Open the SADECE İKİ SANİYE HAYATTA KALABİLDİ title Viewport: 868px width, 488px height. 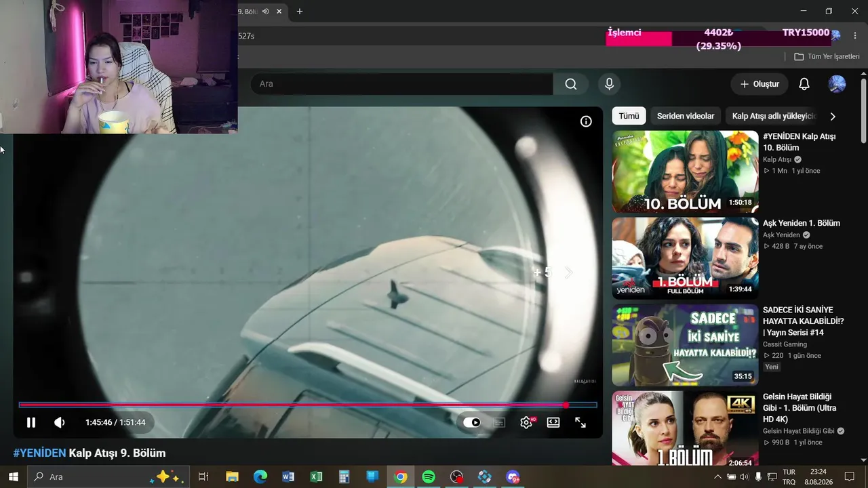804,321
